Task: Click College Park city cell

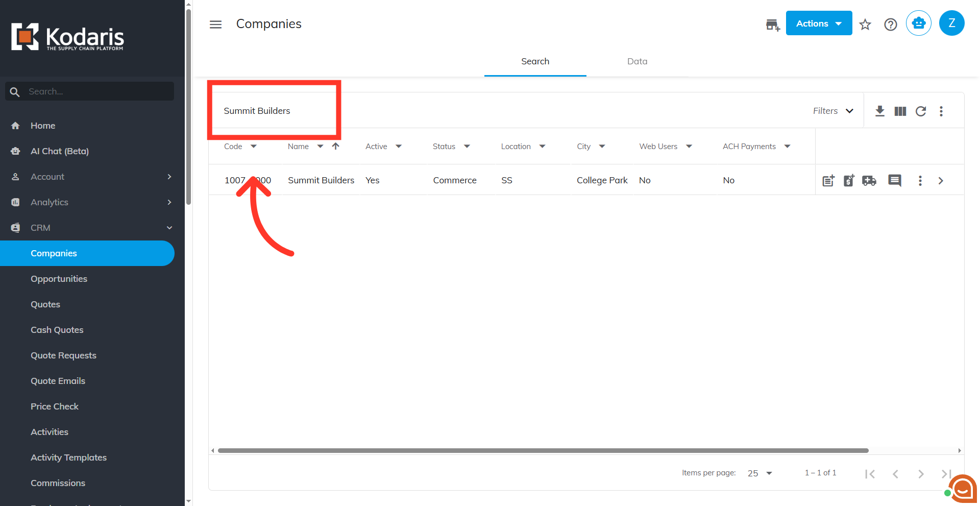Action: 602,180
